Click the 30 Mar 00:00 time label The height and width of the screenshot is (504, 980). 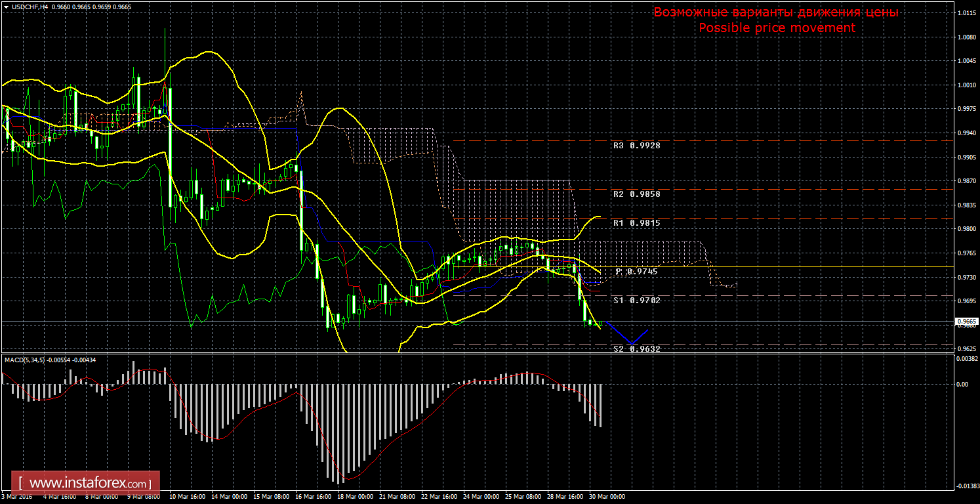607,497
